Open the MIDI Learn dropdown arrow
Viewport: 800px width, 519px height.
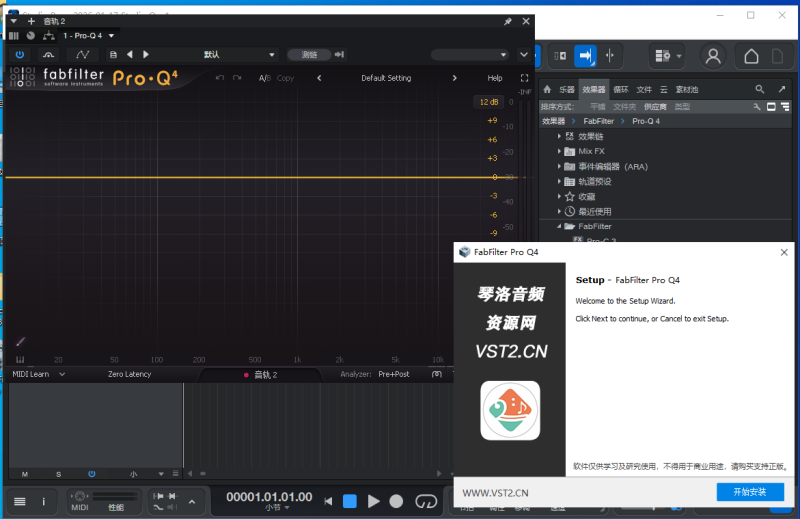coord(62,375)
